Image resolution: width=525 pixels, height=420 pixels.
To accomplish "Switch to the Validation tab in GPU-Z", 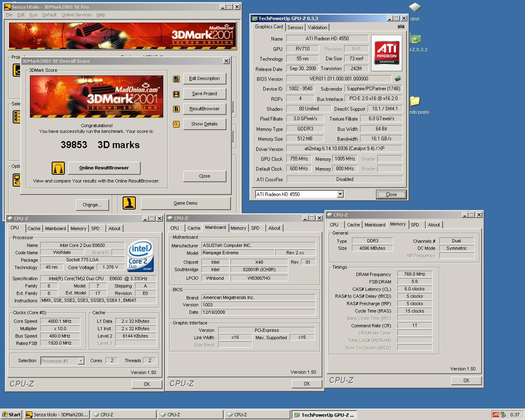I will click(317, 27).
